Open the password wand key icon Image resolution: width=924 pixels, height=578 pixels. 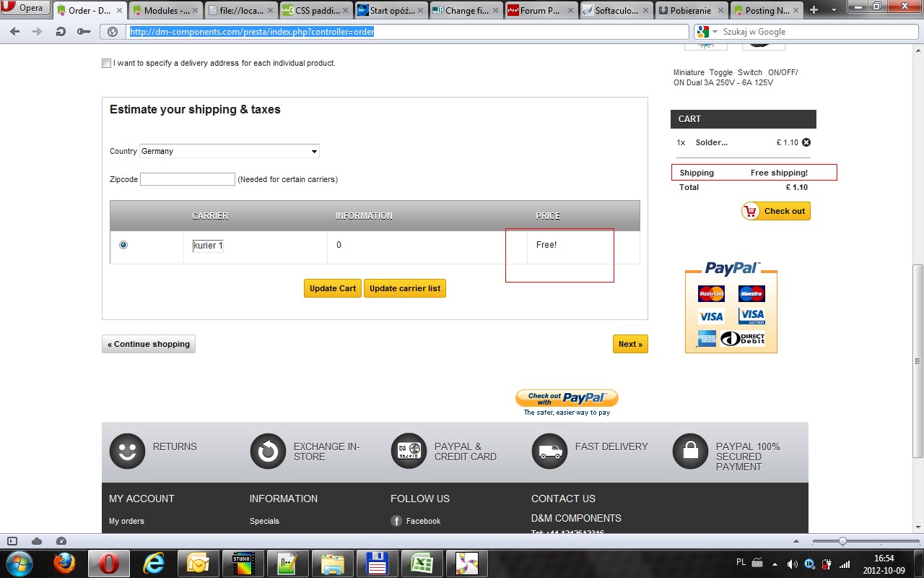pyautogui.click(x=84, y=32)
